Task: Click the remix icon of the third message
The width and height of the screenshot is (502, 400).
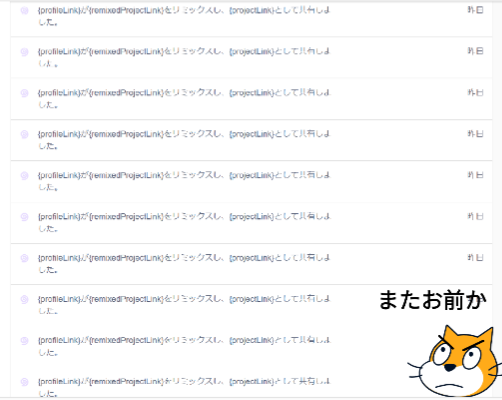Action: (x=24, y=93)
